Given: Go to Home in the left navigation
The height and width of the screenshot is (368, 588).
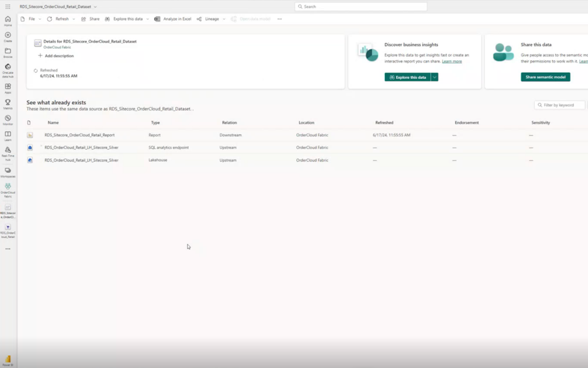Looking at the screenshot, I should [8, 21].
